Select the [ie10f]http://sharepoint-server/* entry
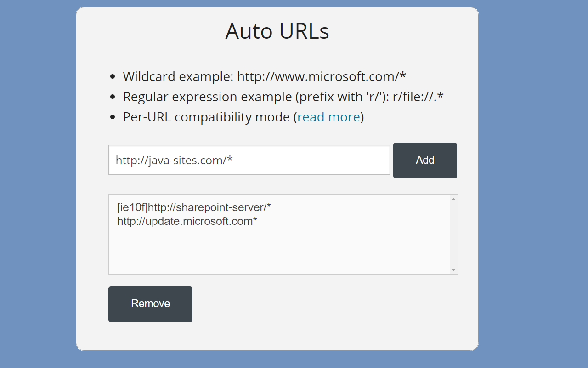This screenshot has height=368, width=588. 194,207
